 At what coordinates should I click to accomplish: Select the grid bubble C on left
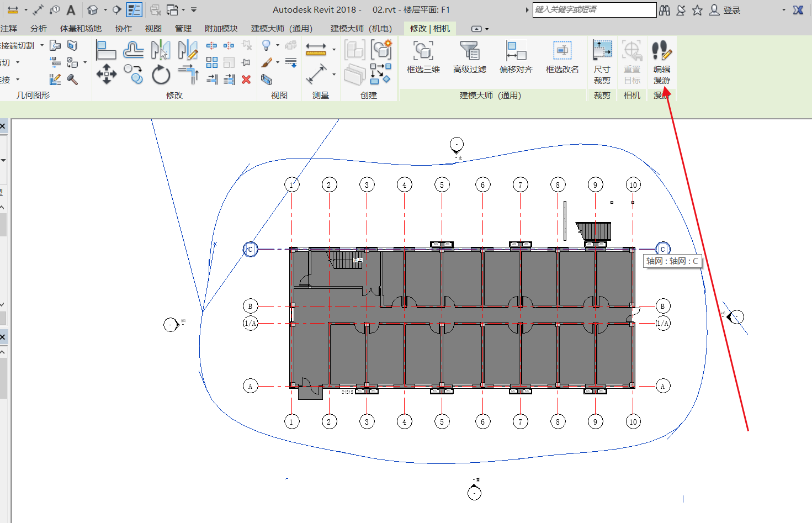tap(250, 249)
